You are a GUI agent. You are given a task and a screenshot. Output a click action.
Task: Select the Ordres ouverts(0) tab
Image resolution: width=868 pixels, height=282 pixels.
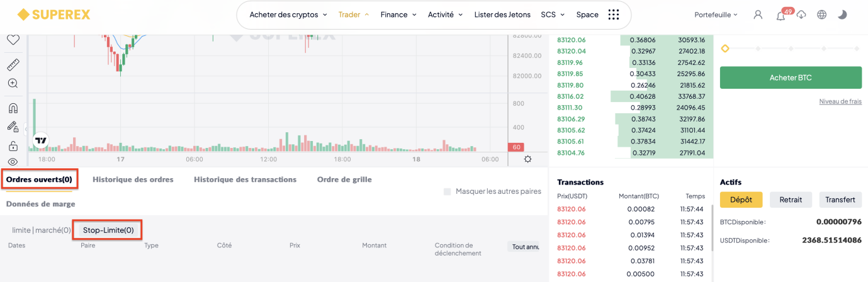[39, 179]
